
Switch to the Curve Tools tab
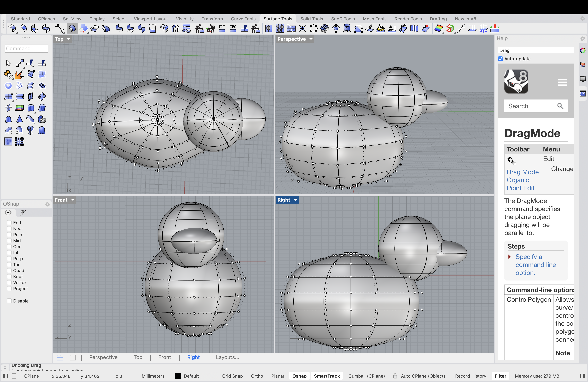(x=243, y=19)
